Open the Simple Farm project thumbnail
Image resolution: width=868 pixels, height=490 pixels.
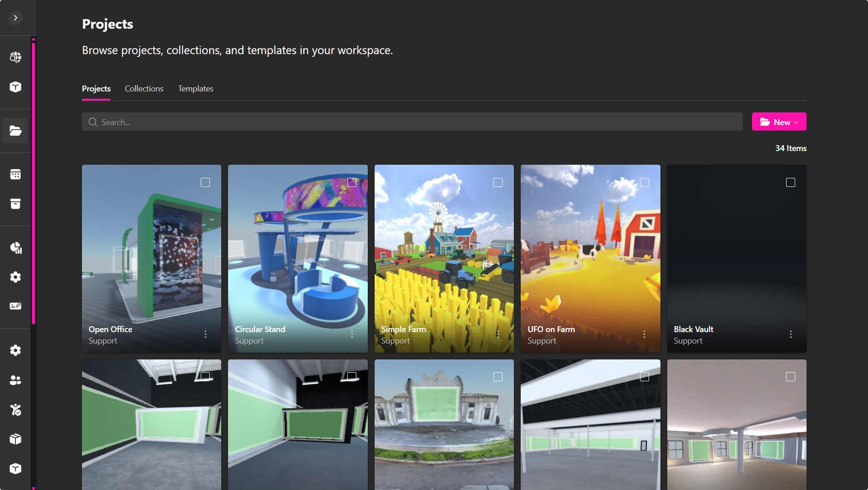tap(444, 258)
